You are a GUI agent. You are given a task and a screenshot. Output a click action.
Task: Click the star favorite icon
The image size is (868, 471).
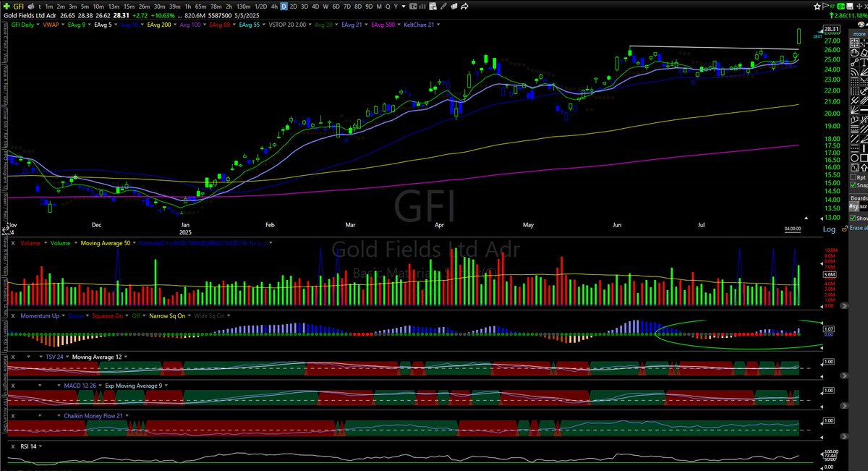pos(817,6)
